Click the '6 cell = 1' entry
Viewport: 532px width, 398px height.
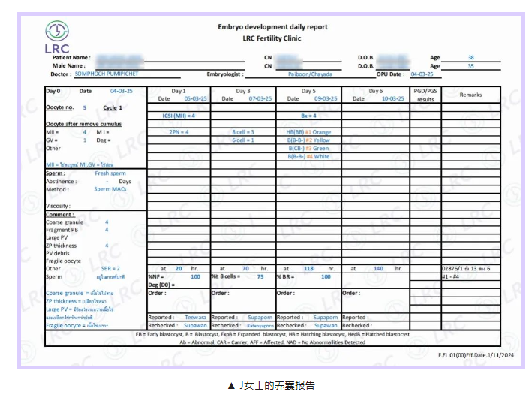point(243,140)
